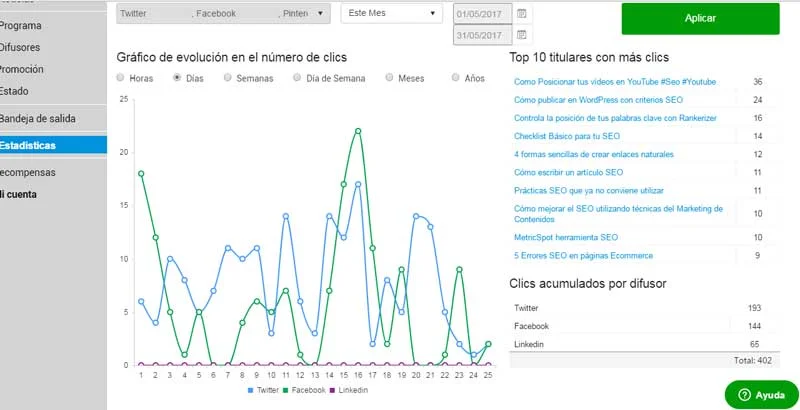
Task: Open Recompensas in the sidebar
Action: pyautogui.click(x=28, y=172)
